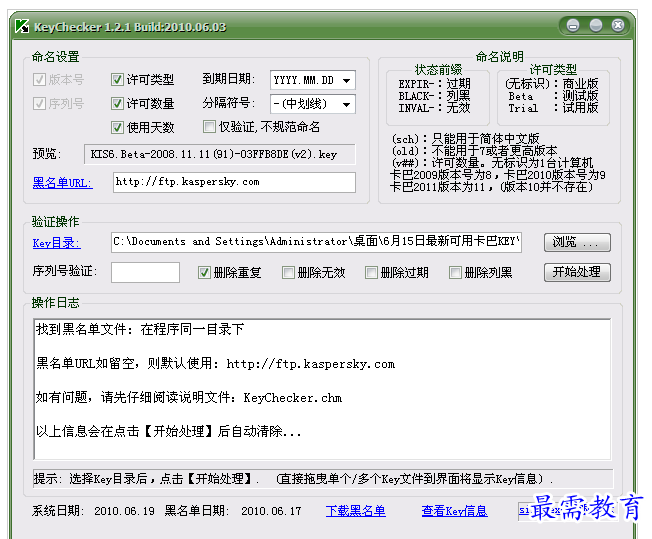Open the 查看Key信息 link

coord(454,511)
